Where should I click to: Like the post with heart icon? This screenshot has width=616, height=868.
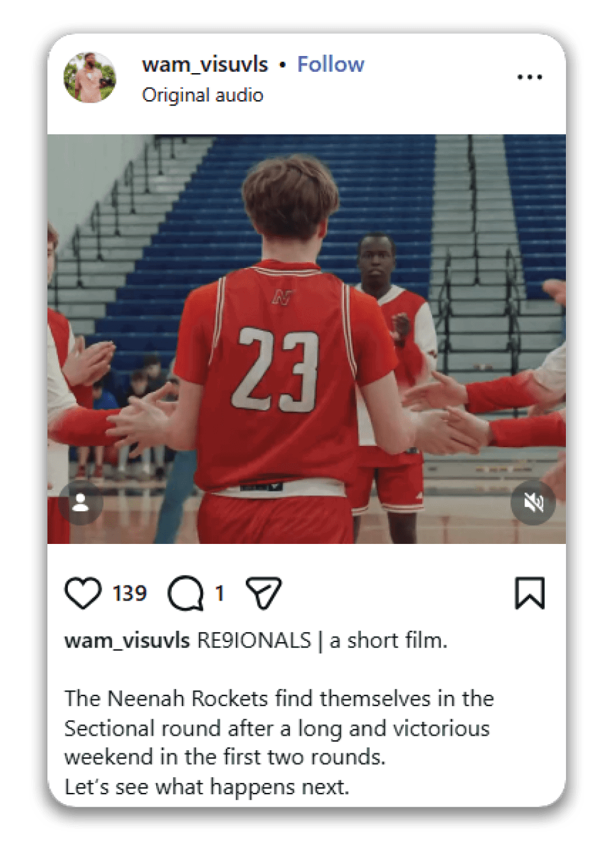(x=83, y=593)
